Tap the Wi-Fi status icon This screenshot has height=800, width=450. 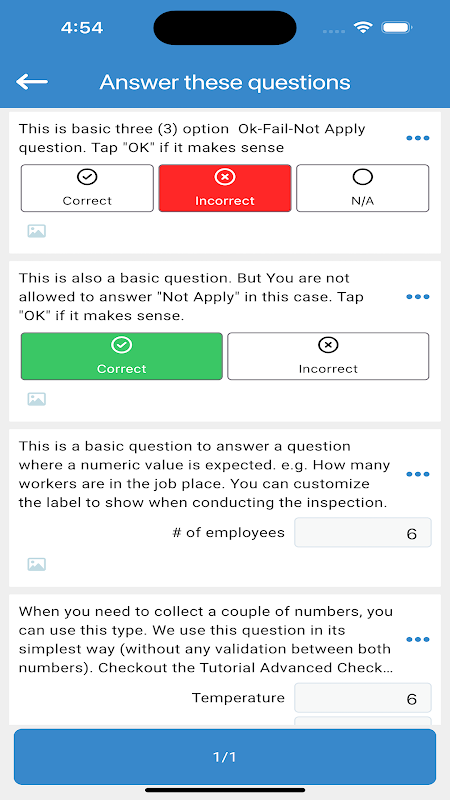pyautogui.click(x=363, y=28)
